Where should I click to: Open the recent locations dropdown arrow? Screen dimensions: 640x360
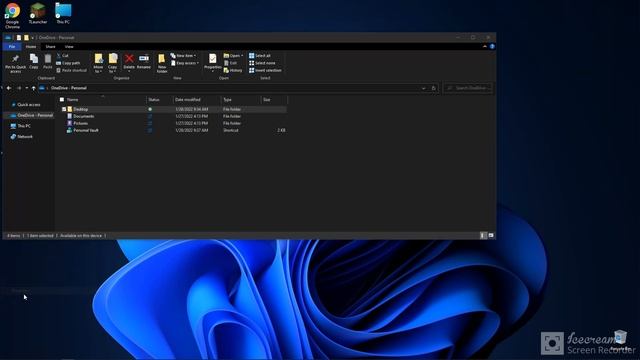[27, 88]
